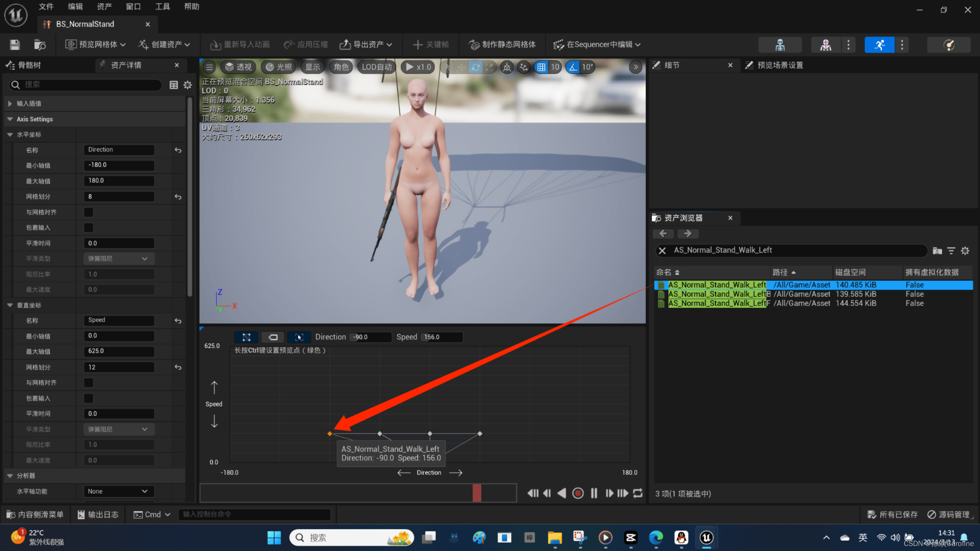Viewport: 980px width, 551px height.
Task: Switch to the animation mode running figure icon
Action: (x=879, y=45)
